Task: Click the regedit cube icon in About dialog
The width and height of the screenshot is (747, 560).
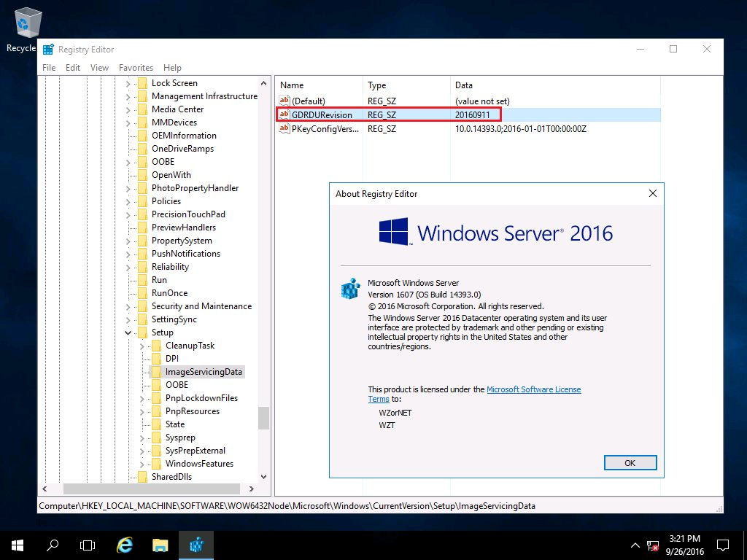Action: click(351, 289)
